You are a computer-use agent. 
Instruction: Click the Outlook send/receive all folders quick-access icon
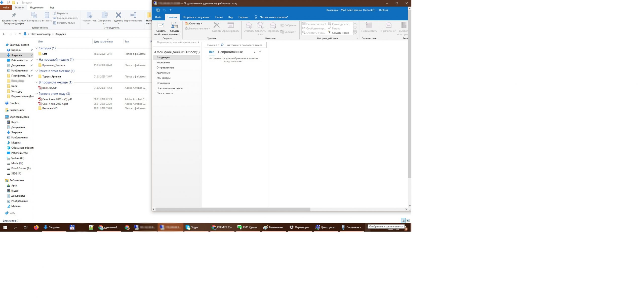click(158, 10)
